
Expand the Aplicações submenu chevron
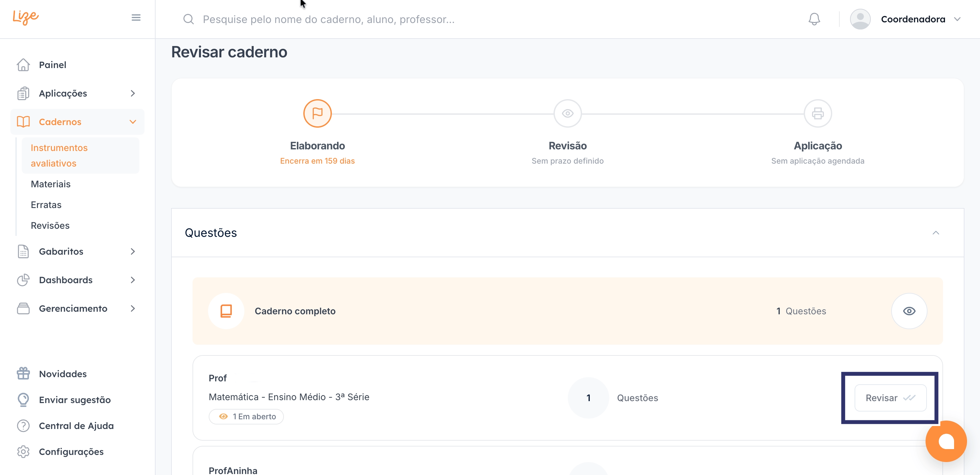133,93
